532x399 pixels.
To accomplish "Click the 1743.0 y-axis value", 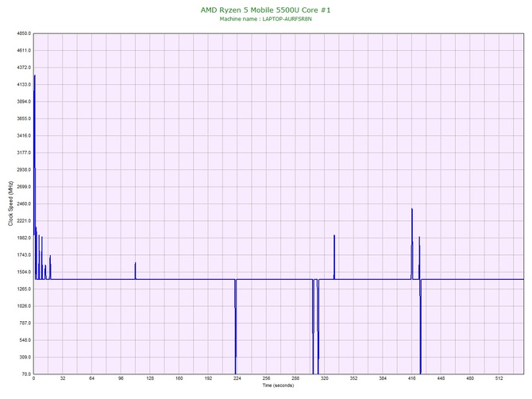I will (x=24, y=255).
